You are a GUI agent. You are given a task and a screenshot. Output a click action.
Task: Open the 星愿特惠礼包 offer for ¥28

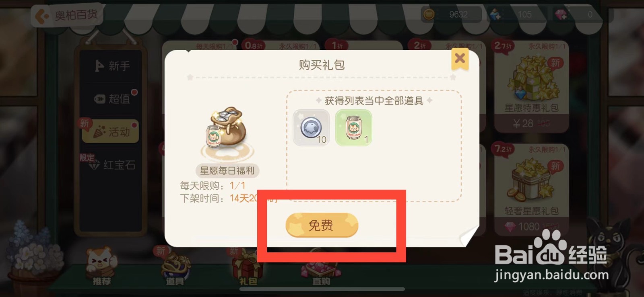pyautogui.click(x=531, y=86)
